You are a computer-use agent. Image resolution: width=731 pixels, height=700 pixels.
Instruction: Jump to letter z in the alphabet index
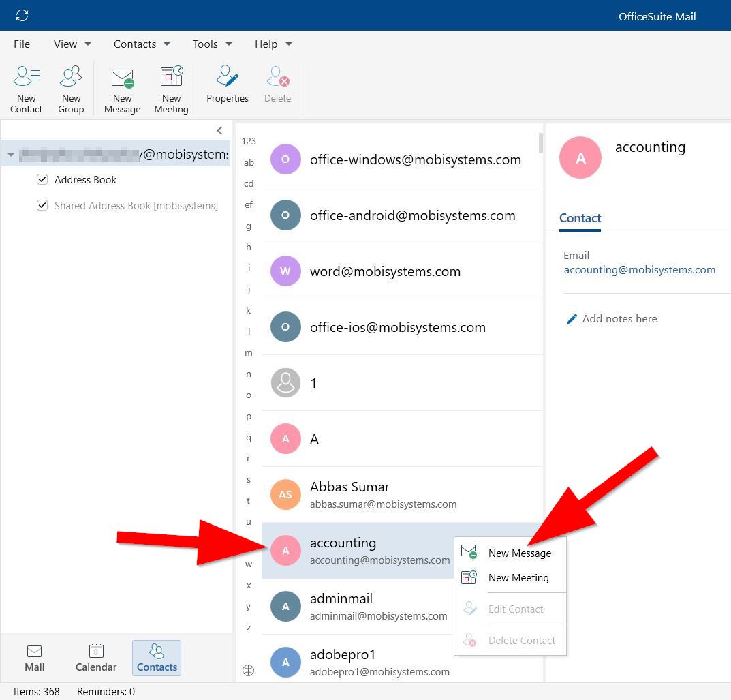click(249, 627)
